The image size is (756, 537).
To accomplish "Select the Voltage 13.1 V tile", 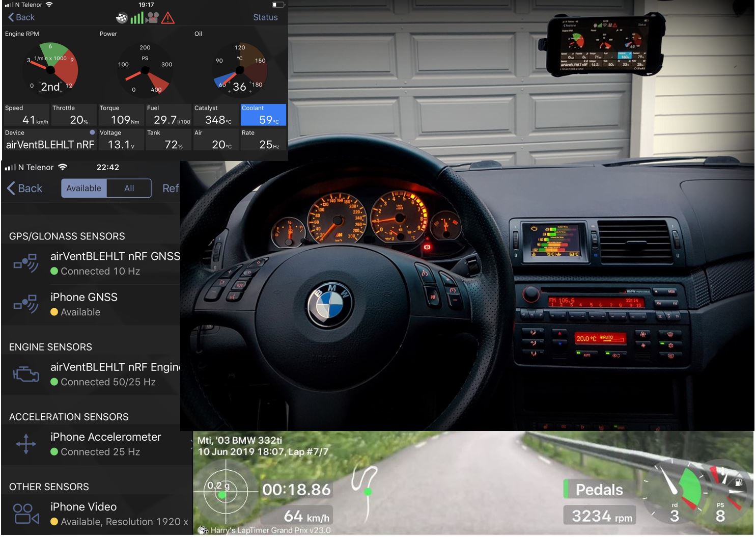I will [x=122, y=140].
